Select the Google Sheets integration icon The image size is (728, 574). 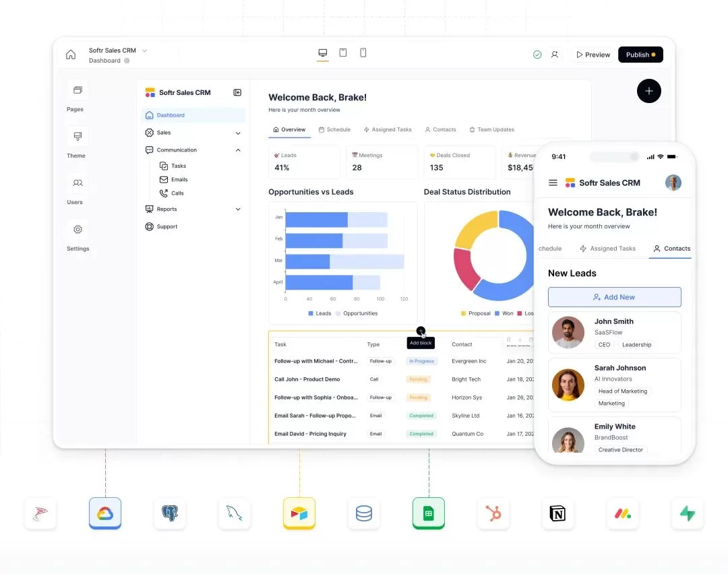tap(429, 513)
